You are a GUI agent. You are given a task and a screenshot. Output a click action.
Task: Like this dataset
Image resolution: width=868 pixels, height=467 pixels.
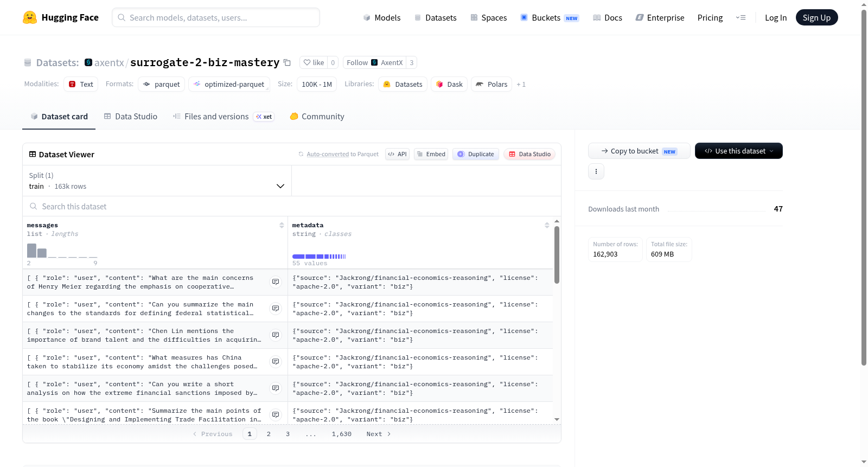(x=314, y=62)
